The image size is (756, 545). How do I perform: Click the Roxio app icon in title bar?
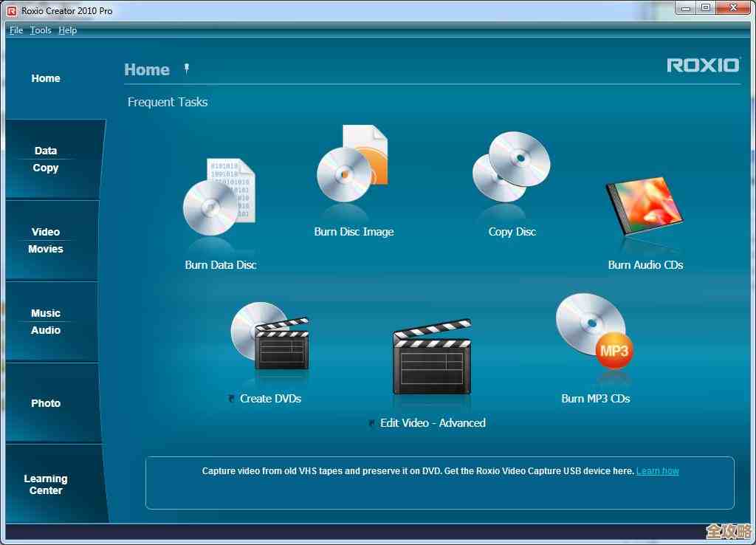(x=11, y=10)
